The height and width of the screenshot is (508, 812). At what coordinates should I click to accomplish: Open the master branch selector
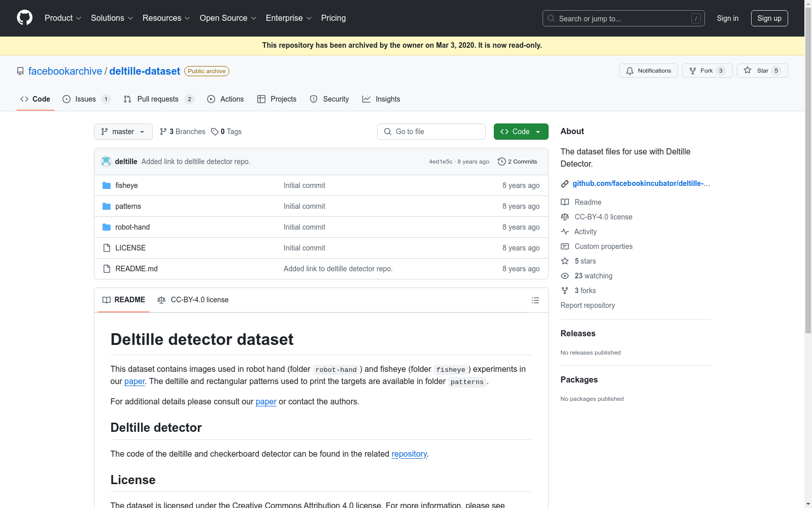[123, 132]
